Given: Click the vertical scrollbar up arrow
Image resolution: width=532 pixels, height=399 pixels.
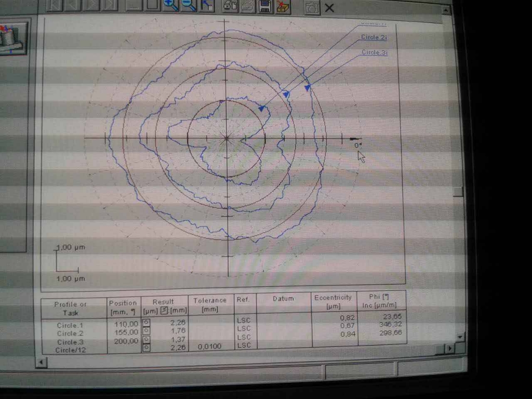Looking at the screenshot, I should point(446,9).
